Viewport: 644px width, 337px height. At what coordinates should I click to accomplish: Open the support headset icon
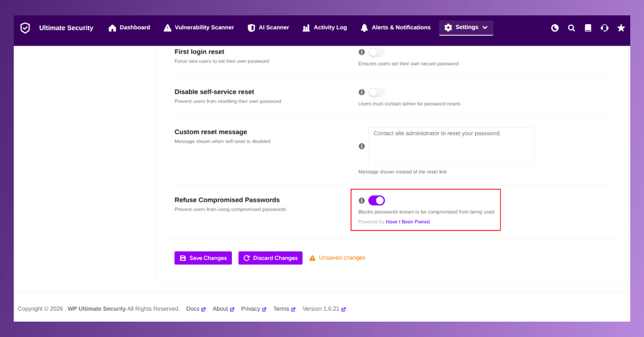tap(604, 28)
